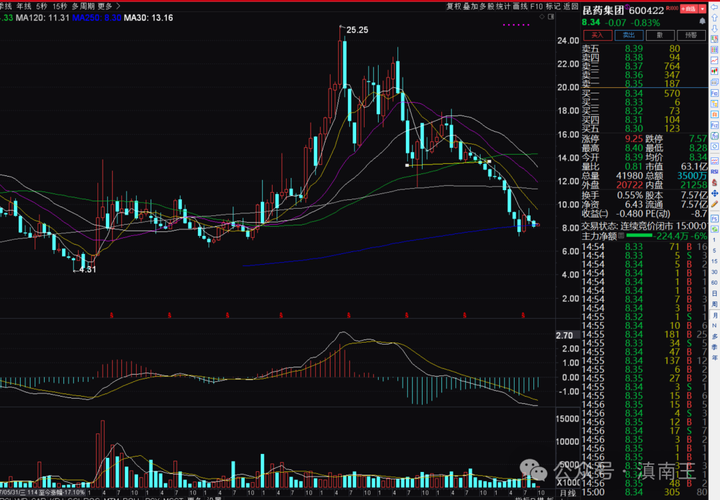Expand 更多 periods menu at top
The width and height of the screenshot is (720, 500).
pyautogui.click(x=109, y=6)
